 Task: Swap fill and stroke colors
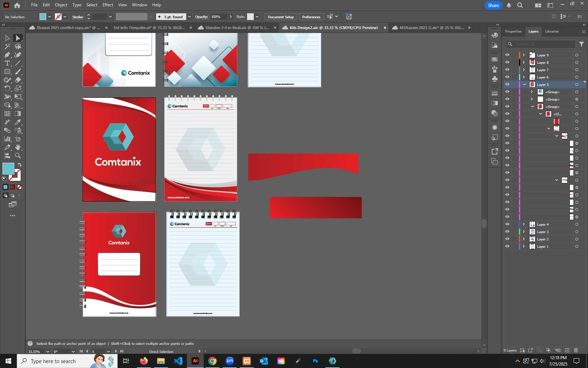pyautogui.click(x=20, y=165)
